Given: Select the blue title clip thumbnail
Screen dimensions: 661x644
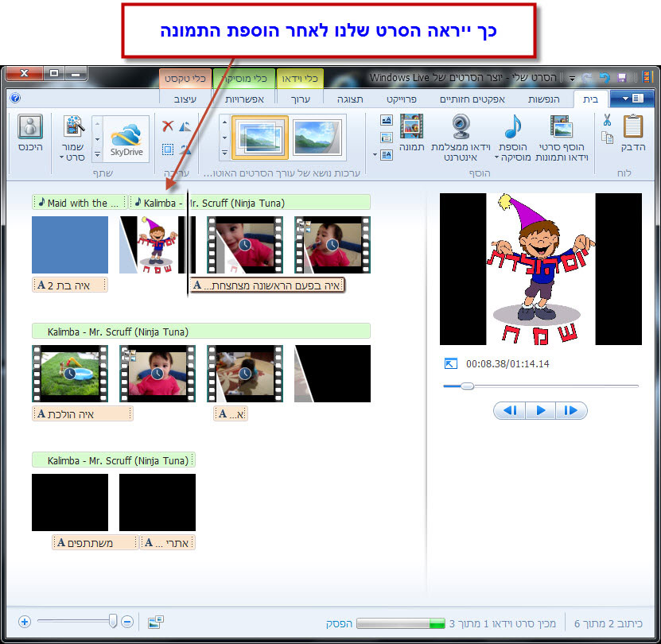Looking at the screenshot, I should click(70, 245).
